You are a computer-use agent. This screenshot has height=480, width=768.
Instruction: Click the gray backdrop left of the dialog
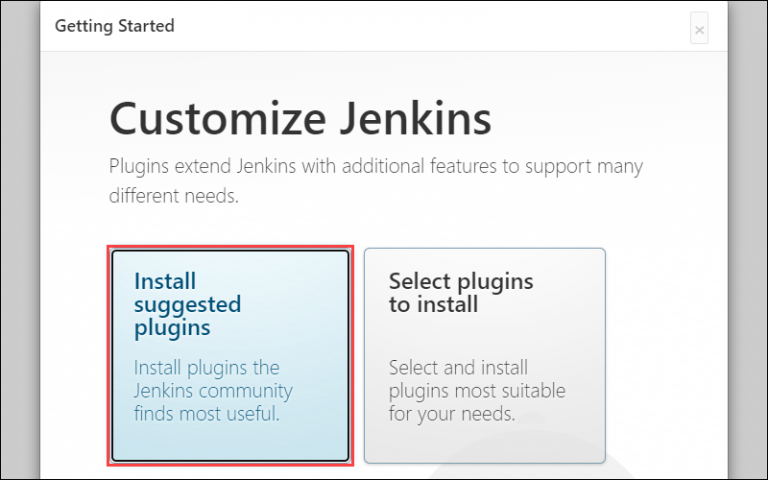[x=20, y=240]
